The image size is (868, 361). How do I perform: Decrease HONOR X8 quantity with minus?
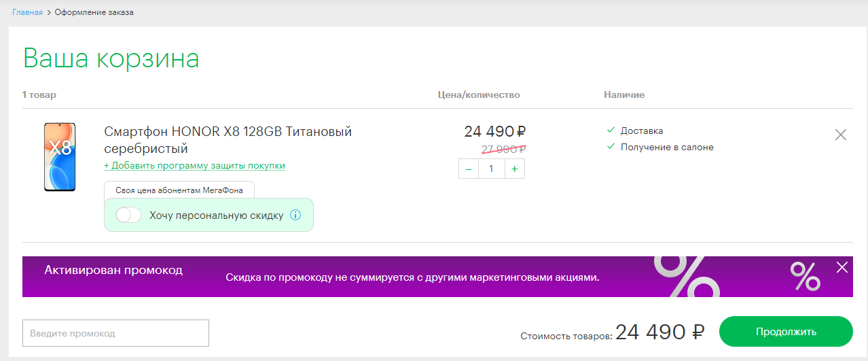point(469,169)
